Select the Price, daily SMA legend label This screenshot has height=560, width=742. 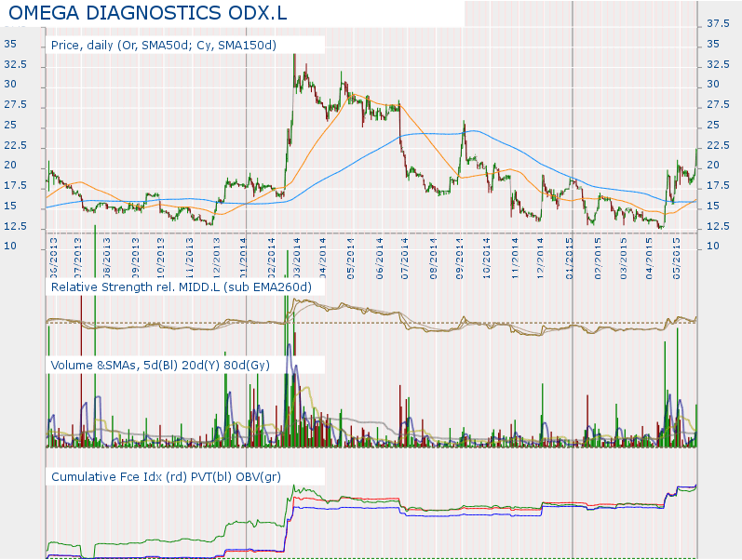(x=163, y=46)
